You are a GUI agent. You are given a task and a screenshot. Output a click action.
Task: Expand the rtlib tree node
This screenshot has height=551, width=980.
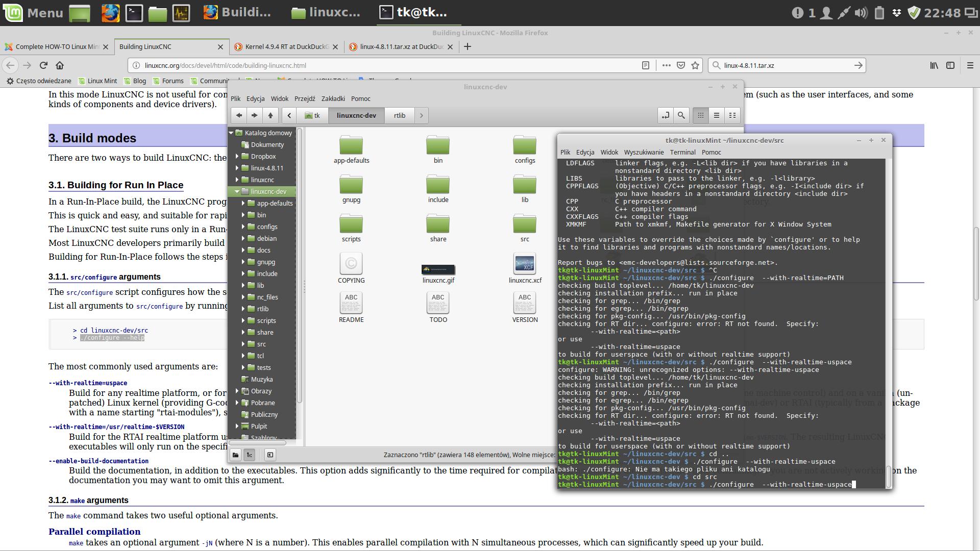tap(243, 309)
